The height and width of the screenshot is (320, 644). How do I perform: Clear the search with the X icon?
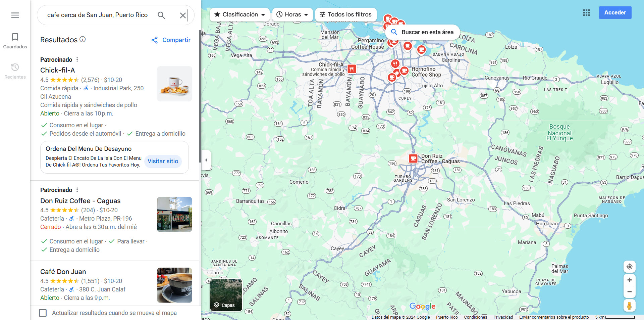[x=183, y=15]
